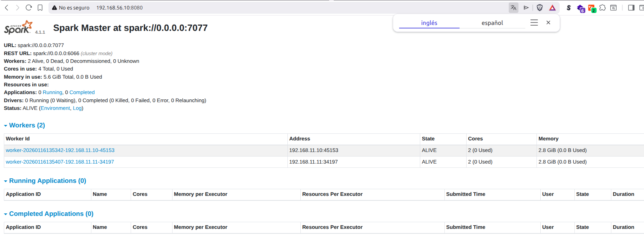This screenshot has height=245, width=644.
Task: Open the Brave Shields lion icon
Action: (540, 8)
